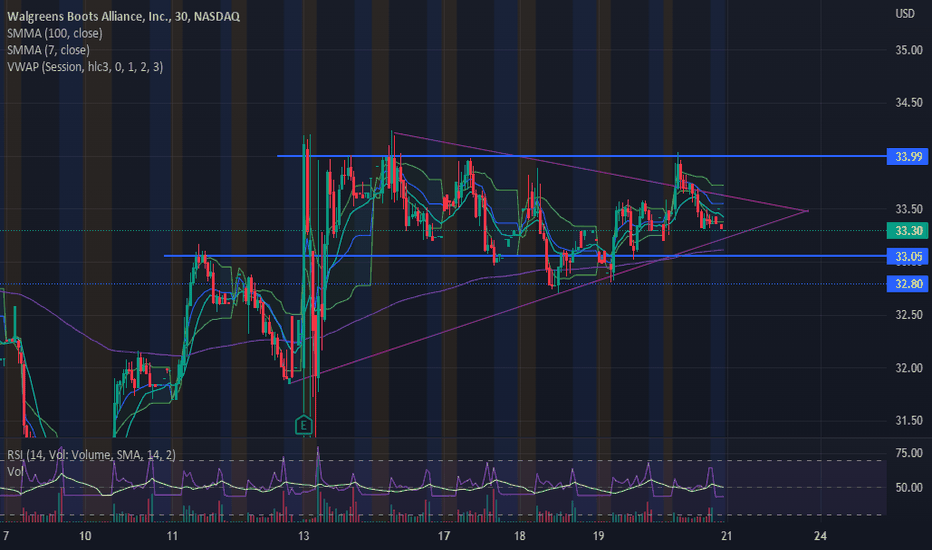Click date 24 on the time axis
Viewport: 932px width, 550px height.
tap(820, 536)
